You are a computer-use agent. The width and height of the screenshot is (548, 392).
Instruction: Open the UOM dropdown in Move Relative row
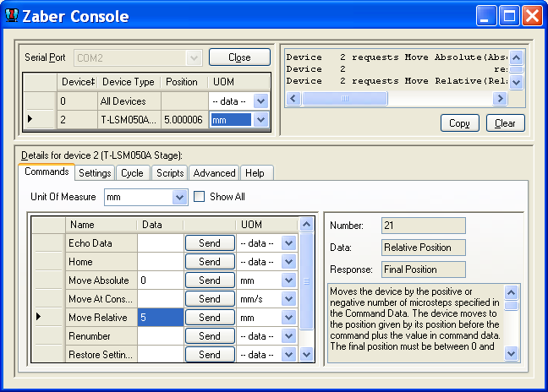tap(288, 318)
